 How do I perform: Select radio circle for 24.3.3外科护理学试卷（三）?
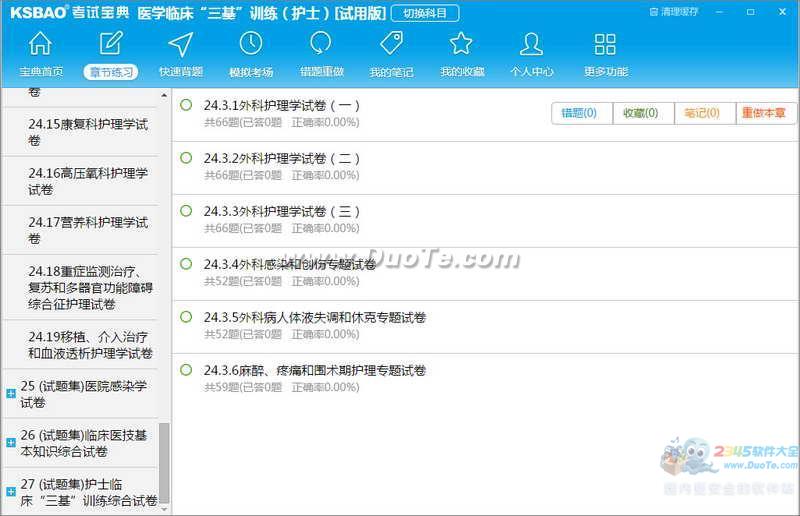(x=186, y=211)
